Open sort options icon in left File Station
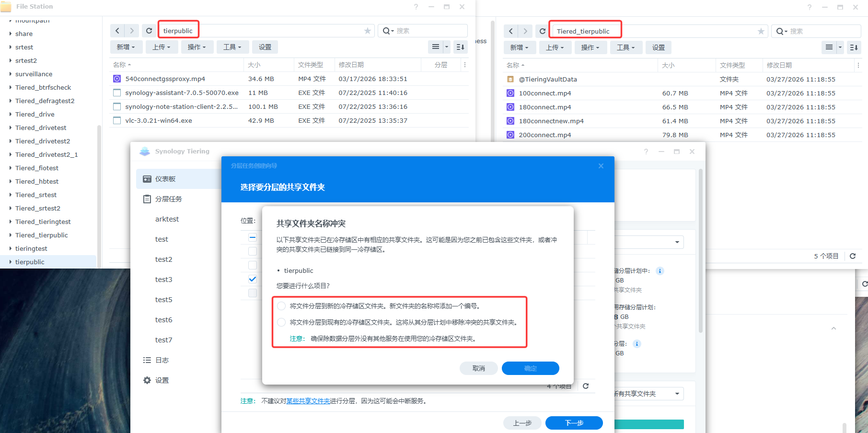 tap(461, 47)
